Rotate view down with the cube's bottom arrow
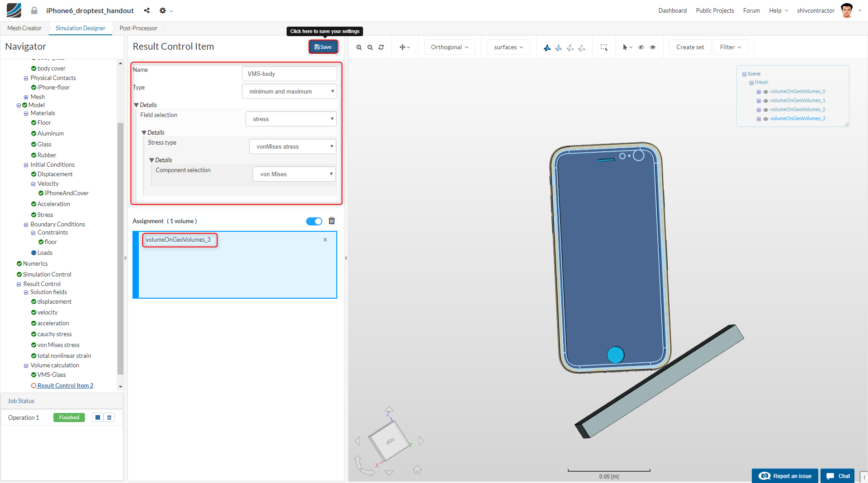Viewport: 868px width, 483px height. click(389, 473)
